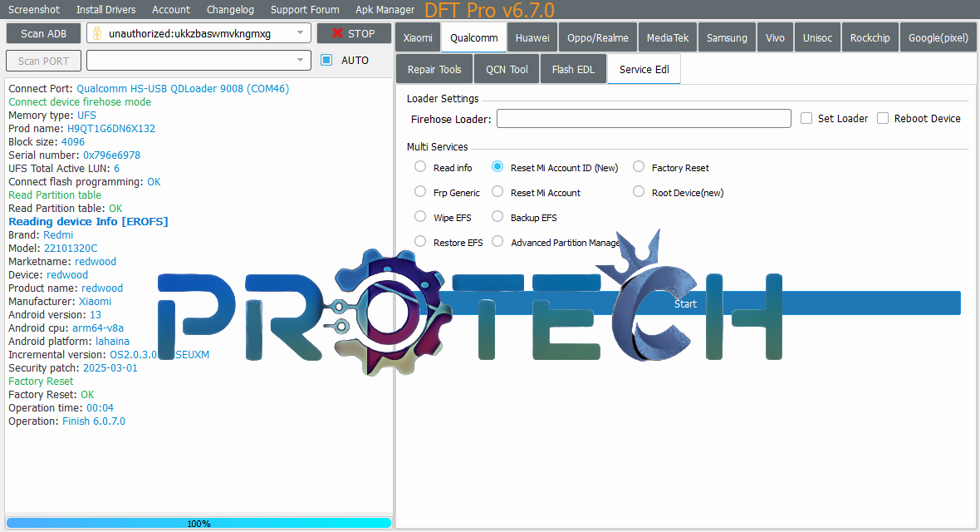The image size is (980, 532).
Task: Open the Flash EDL sub-tab
Action: [573, 69]
